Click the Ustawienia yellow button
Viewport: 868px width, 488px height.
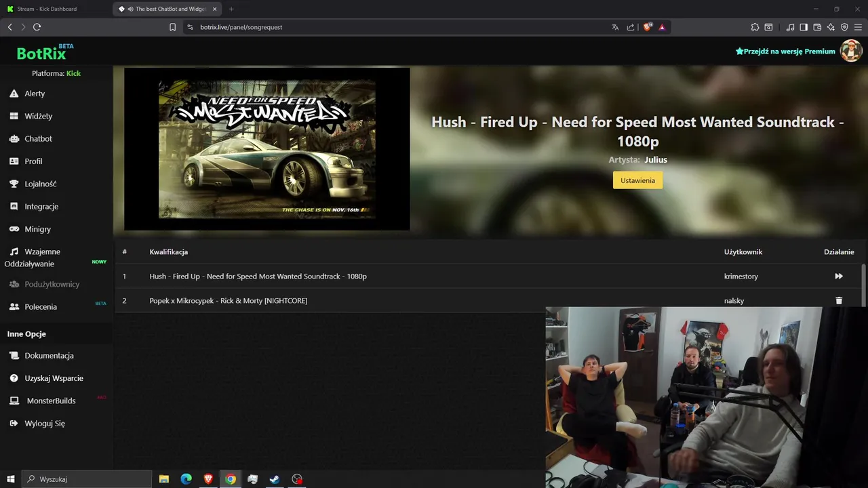click(637, 180)
